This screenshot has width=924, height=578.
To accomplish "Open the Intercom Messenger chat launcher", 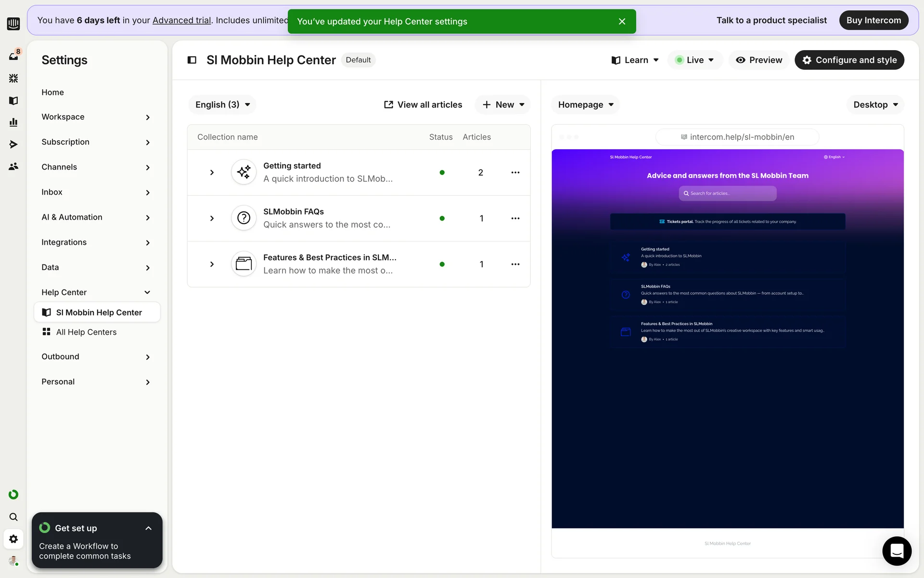I will 897,551.
